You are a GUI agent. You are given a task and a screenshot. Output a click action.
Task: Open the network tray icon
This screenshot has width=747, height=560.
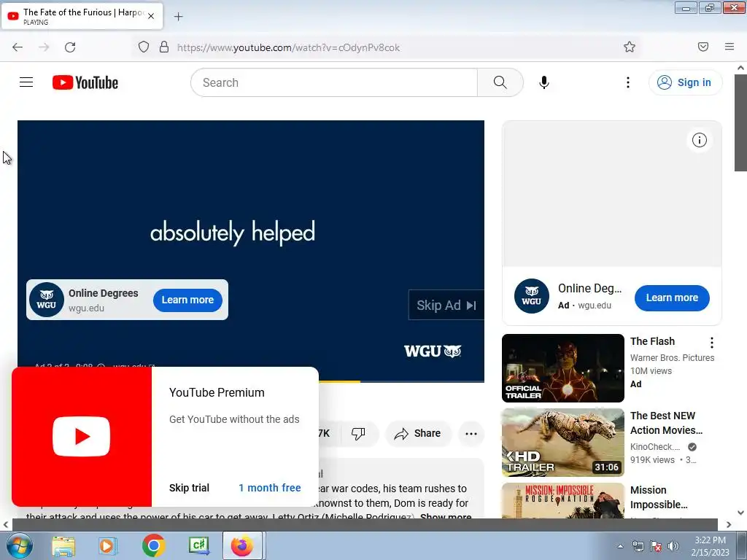pos(638,546)
